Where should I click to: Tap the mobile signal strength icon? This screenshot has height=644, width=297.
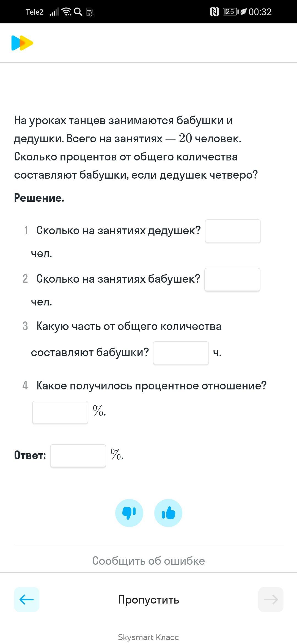coord(54,12)
